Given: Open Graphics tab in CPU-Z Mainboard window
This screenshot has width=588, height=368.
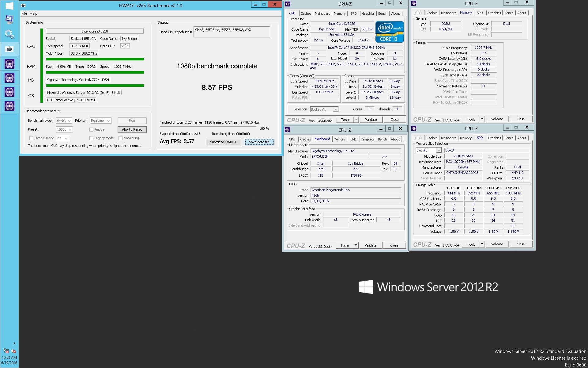Looking at the screenshot, I should point(368,139).
